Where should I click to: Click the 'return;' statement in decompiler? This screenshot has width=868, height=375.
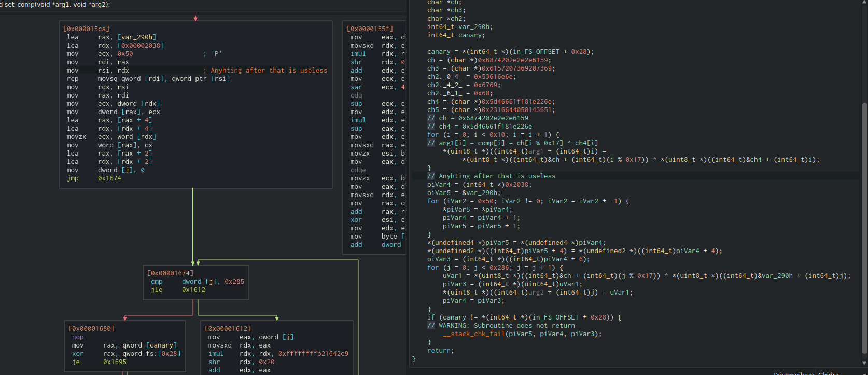point(441,351)
